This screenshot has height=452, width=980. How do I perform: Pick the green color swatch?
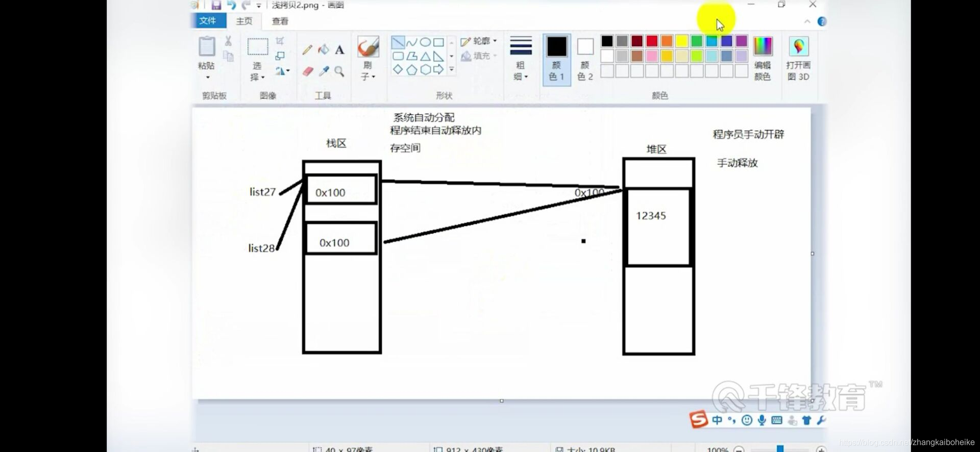click(x=697, y=41)
